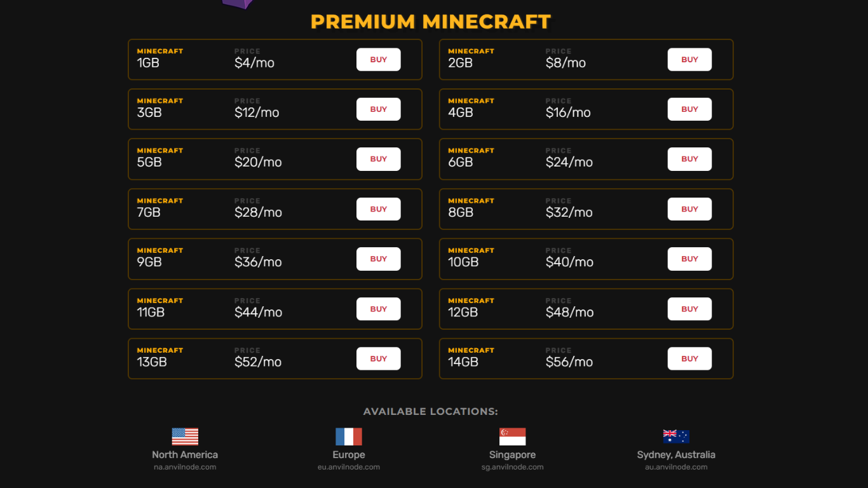Buy the 1GB Minecraft plan
Screen dimensions: 868x488
coord(379,60)
